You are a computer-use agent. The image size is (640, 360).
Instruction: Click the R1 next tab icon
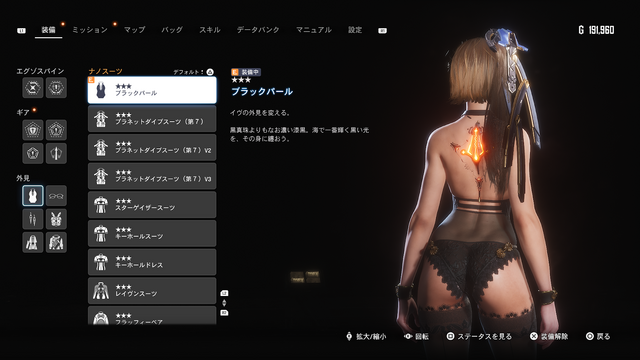click(382, 31)
